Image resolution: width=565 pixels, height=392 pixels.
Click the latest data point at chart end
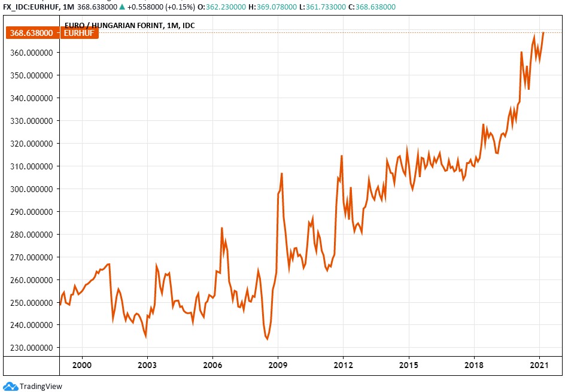[x=543, y=33]
